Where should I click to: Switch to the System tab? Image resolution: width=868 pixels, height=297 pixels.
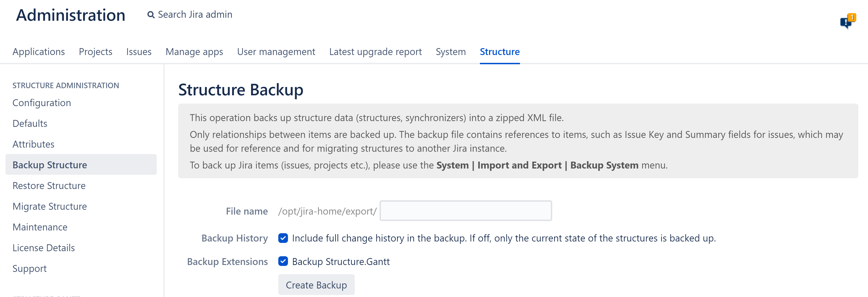click(450, 52)
